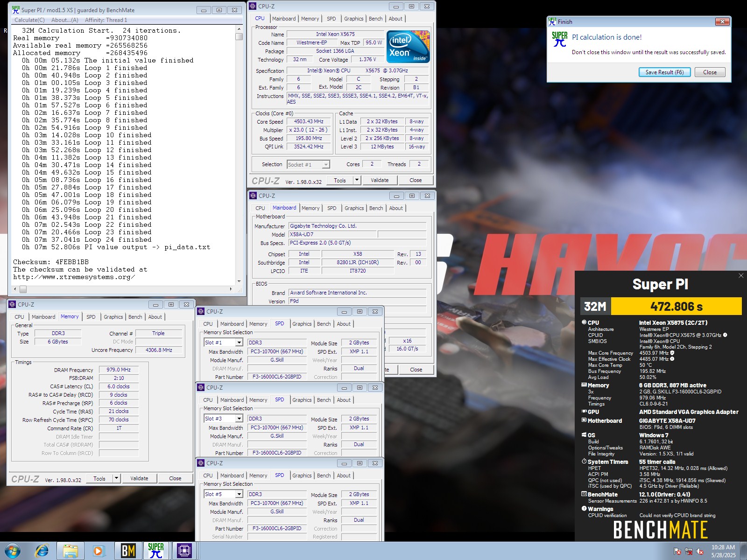
Task: Click Could not verify CPUID brand string warning
Action: tap(677, 516)
